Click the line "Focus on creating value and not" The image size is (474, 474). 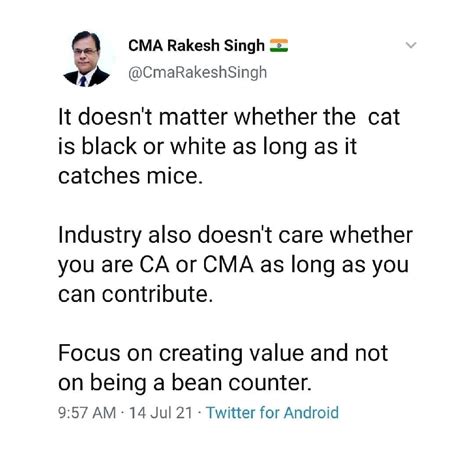click(x=223, y=353)
